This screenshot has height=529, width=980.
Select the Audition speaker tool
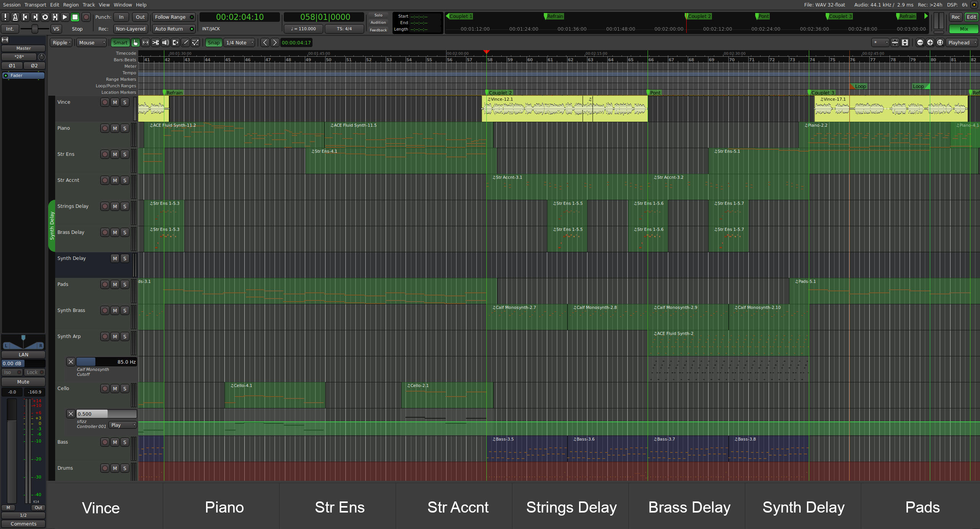coord(165,42)
